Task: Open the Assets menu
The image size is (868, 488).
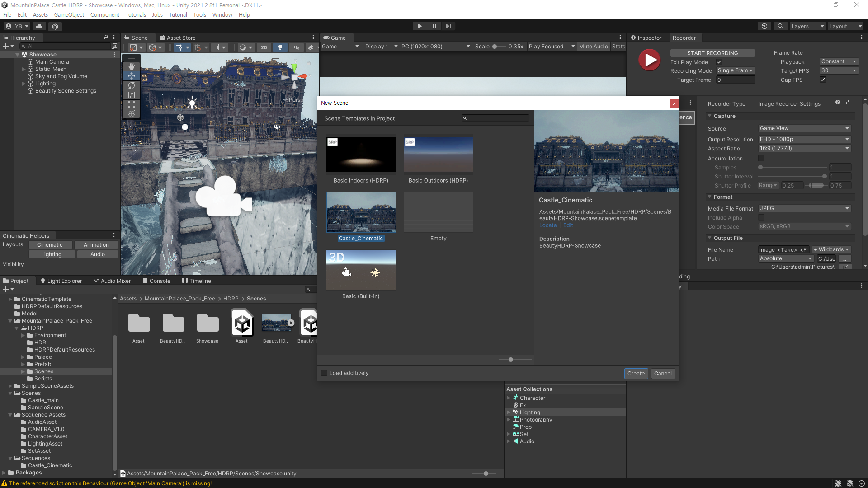Action: [x=40, y=14]
